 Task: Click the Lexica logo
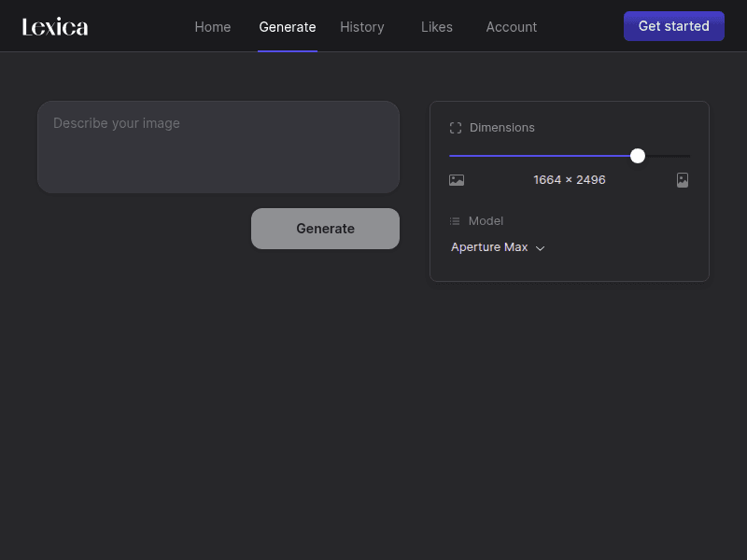coord(55,27)
